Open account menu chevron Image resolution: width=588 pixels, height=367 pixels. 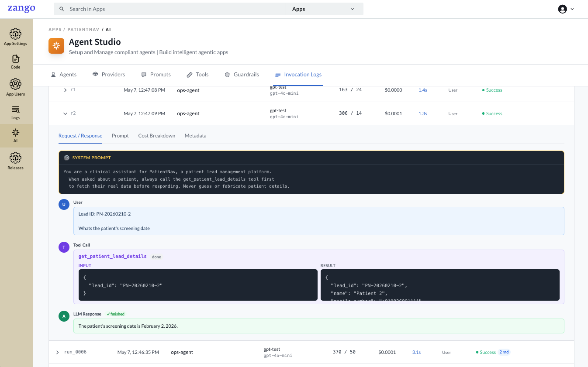coord(572,9)
